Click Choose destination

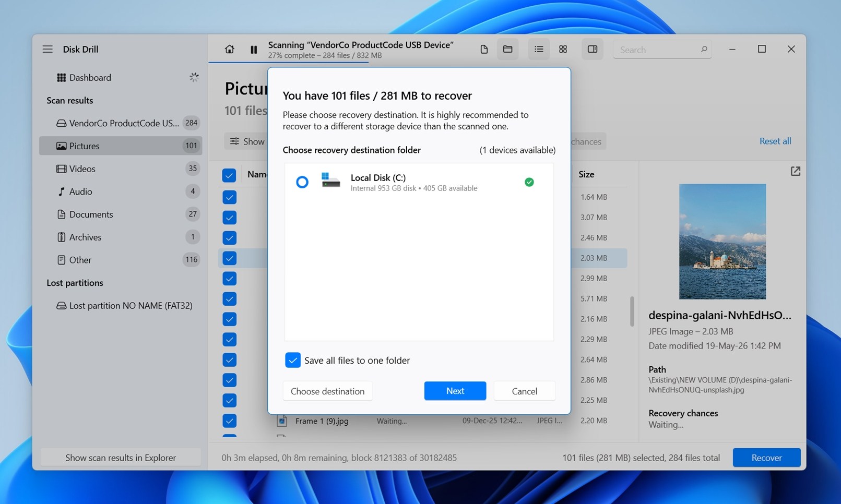click(327, 391)
